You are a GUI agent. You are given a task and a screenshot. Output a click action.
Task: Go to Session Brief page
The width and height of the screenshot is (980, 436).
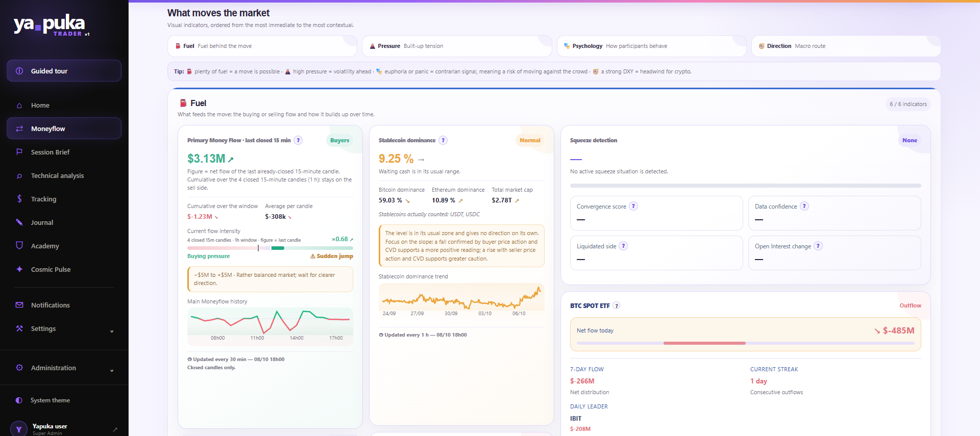(x=64, y=152)
